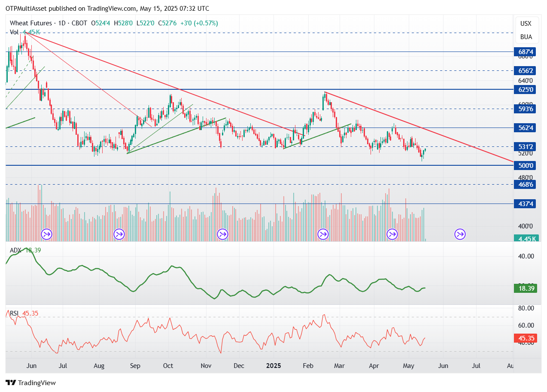Click the BUA unit label on the price axis

pos(526,37)
